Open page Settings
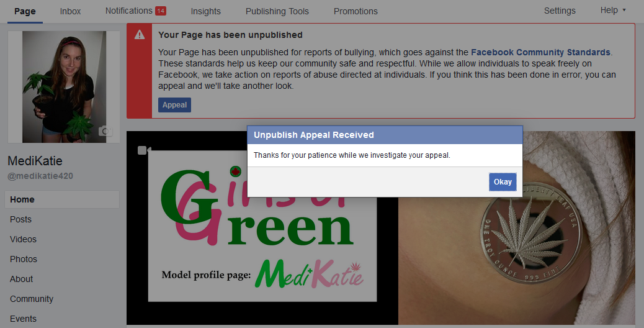 560,11
